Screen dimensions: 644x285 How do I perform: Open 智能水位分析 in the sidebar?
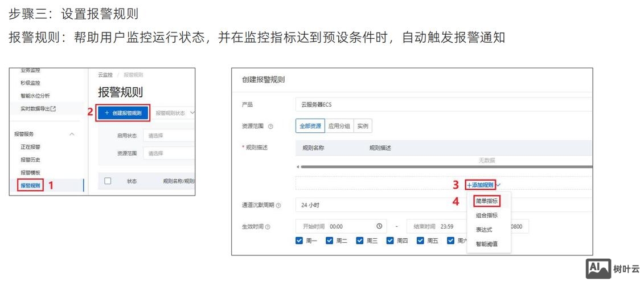point(35,96)
